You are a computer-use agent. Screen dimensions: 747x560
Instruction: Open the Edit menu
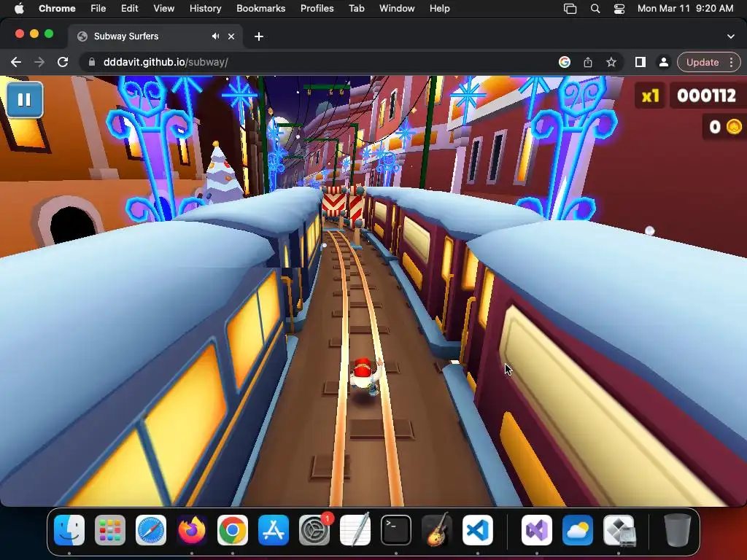[x=129, y=8]
